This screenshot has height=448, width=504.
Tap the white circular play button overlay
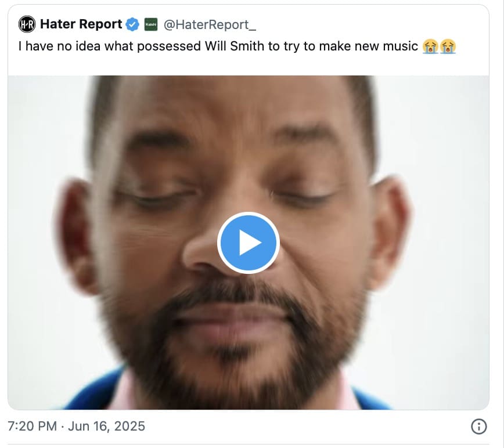coord(248,243)
